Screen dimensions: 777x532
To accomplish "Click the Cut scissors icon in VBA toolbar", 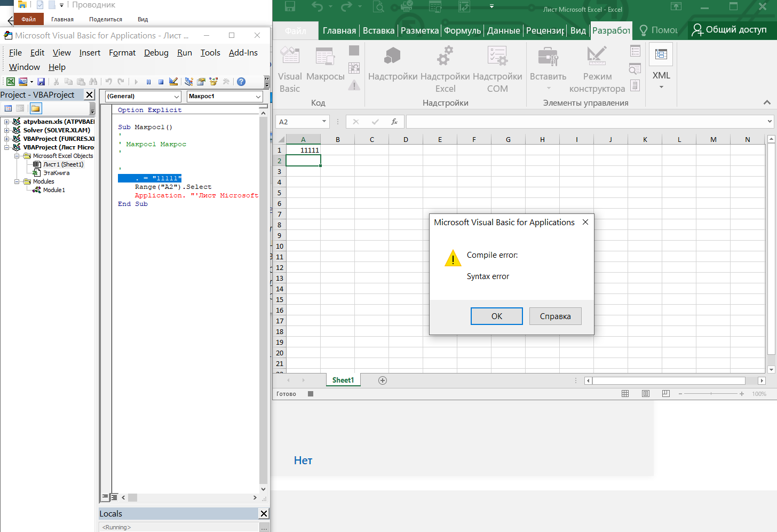I will coord(56,82).
